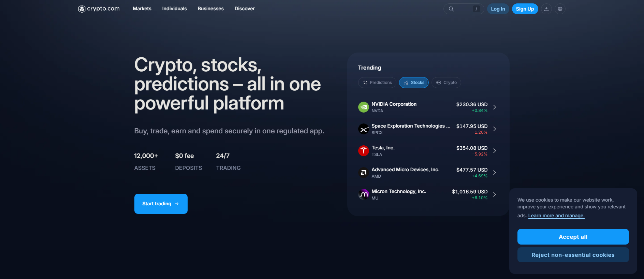The width and height of the screenshot is (644, 279).
Task: Open the Markets menu
Action: coord(142,9)
